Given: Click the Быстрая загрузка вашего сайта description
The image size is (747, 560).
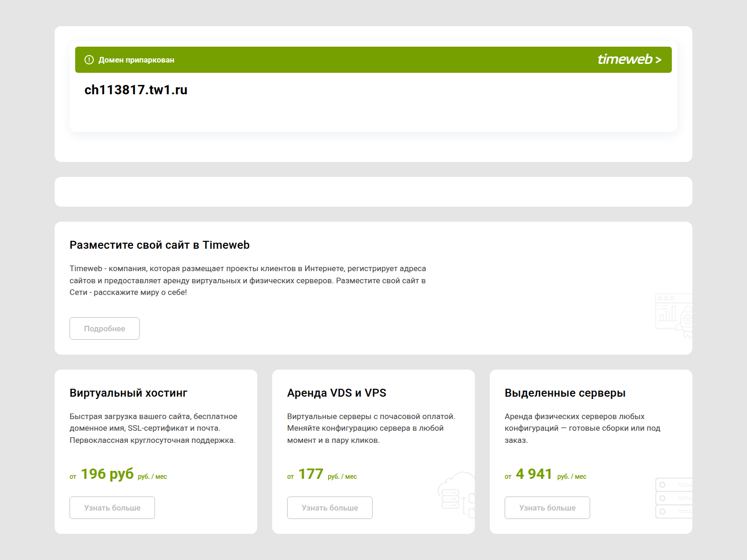Looking at the screenshot, I should tap(154, 428).
